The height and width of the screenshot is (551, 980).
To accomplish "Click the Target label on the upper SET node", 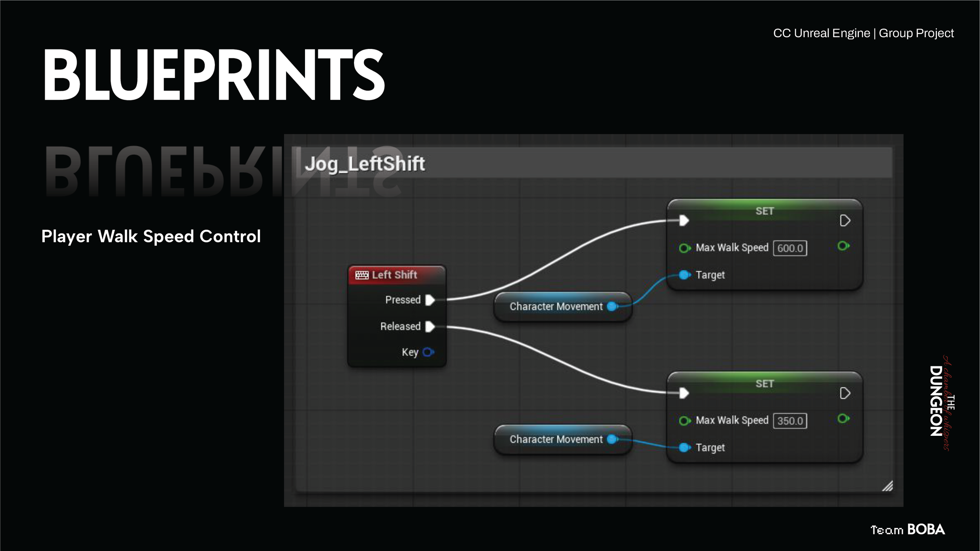I will coord(710,275).
